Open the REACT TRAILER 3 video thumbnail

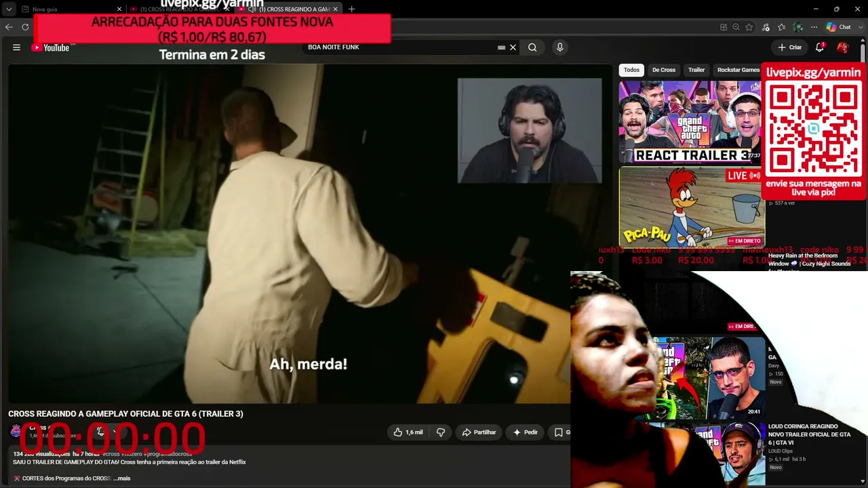pos(691,123)
